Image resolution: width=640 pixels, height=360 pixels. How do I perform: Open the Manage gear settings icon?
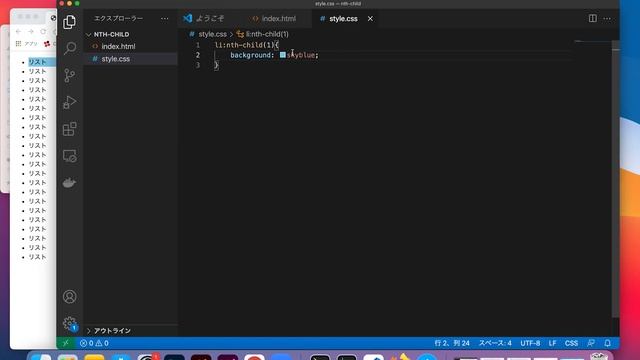tap(69, 324)
